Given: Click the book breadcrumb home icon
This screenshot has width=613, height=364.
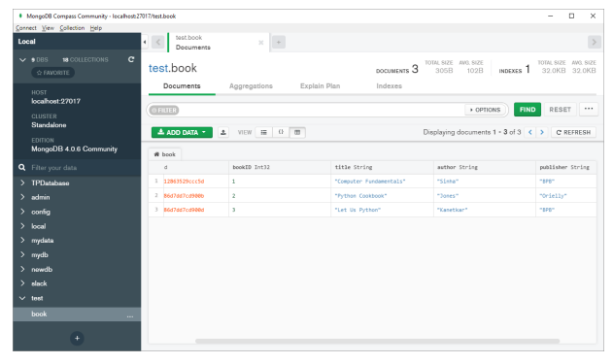Looking at the screenshot, I should click(x=156, y=154).
